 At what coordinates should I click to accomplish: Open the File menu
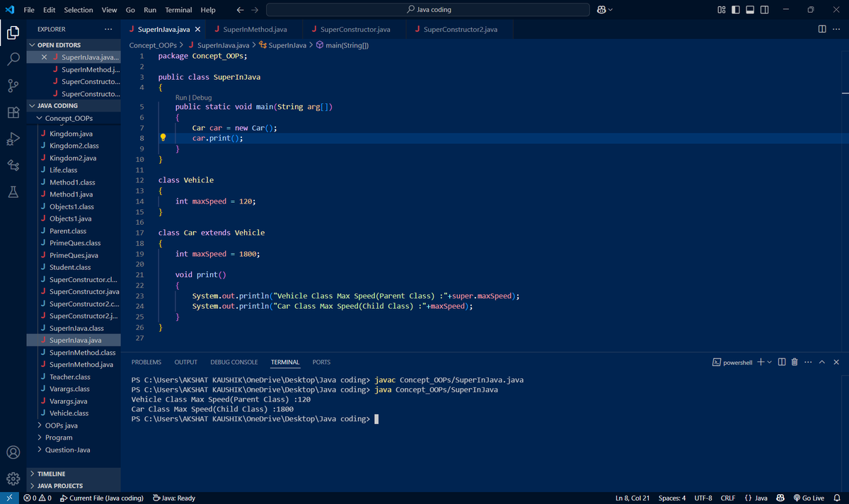(29, 10)
